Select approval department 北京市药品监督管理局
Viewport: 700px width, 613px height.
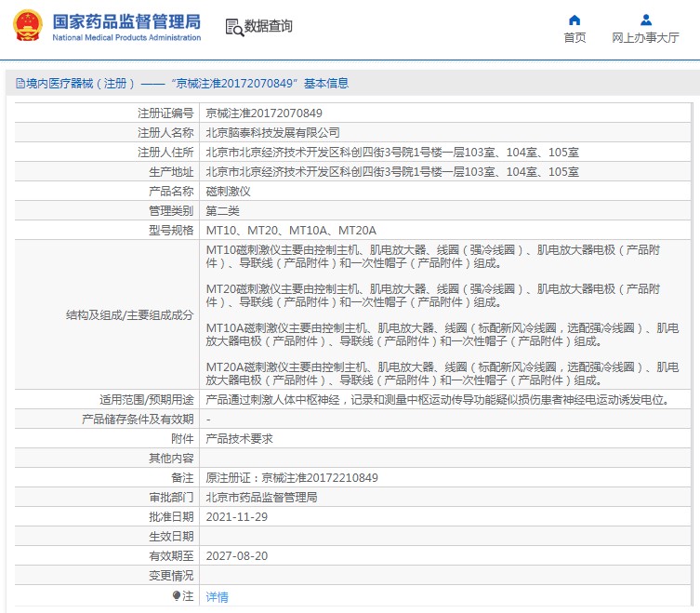point(261,498)
